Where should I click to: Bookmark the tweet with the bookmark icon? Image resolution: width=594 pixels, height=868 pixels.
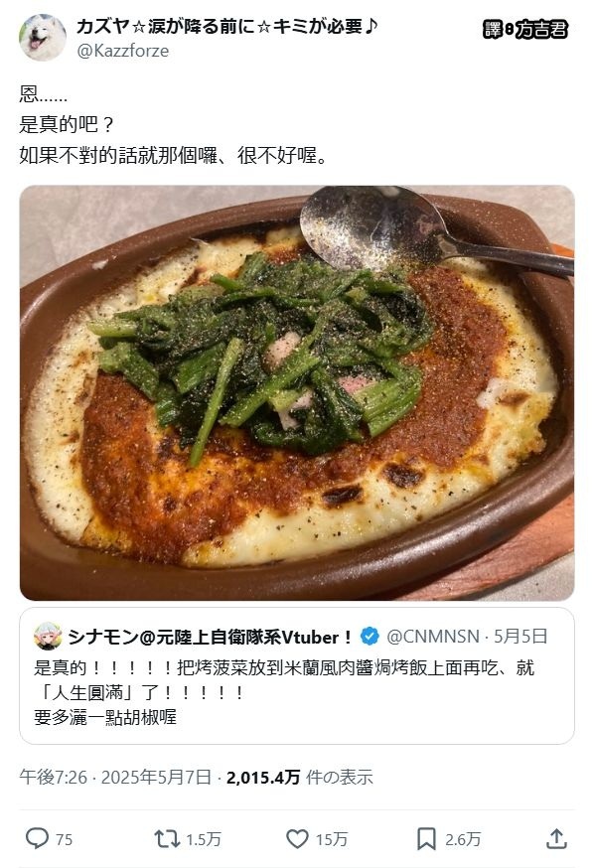(426, 838)
